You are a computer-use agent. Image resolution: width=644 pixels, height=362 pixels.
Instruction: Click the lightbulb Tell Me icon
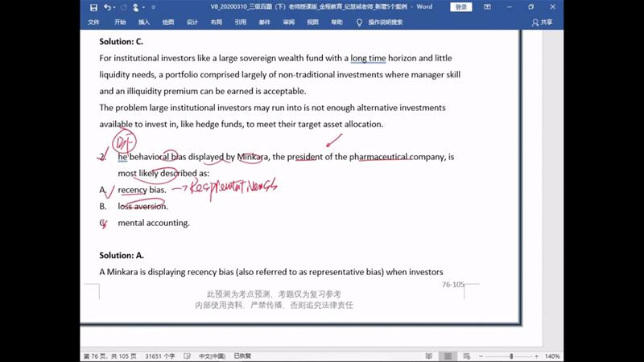pyautogui.click(x=359, y=23)
